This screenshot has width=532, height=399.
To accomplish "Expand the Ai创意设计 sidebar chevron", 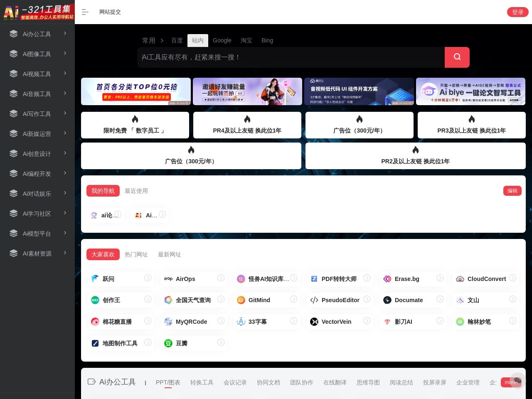I will click(x=65, y=153).
